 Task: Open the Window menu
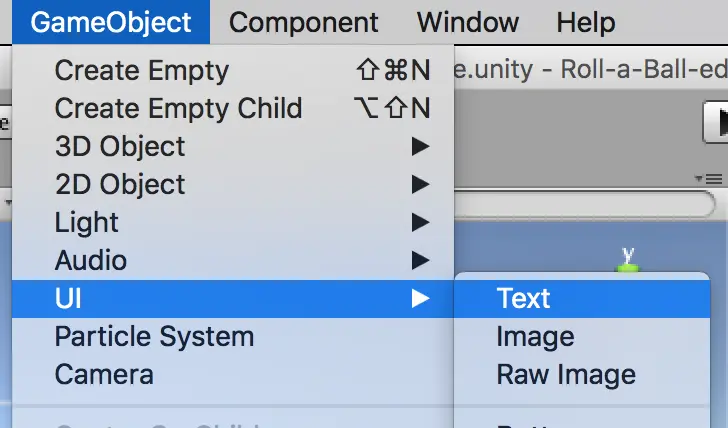tap(468, 22)
